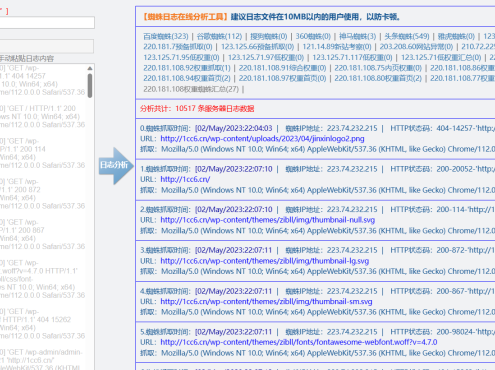
Task: Click entry 3 crawl time 22:07:11
Action: pyautogui.click(x=234, y=250)
